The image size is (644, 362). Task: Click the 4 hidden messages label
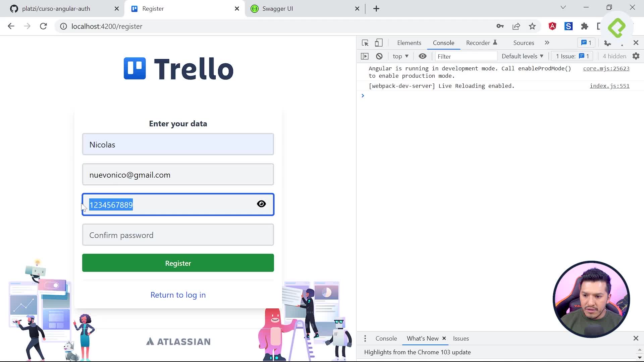pyautogui.click(x=614, y=56)
